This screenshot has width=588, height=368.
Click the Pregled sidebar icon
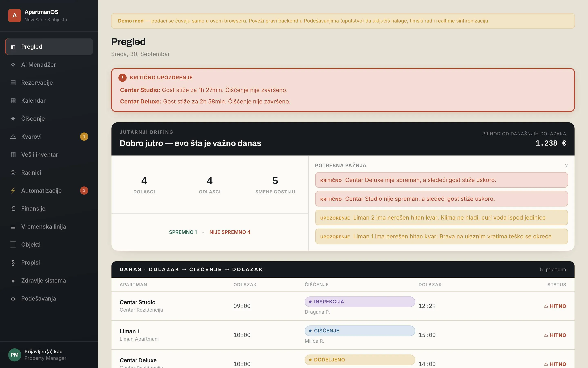pos(13,47)
